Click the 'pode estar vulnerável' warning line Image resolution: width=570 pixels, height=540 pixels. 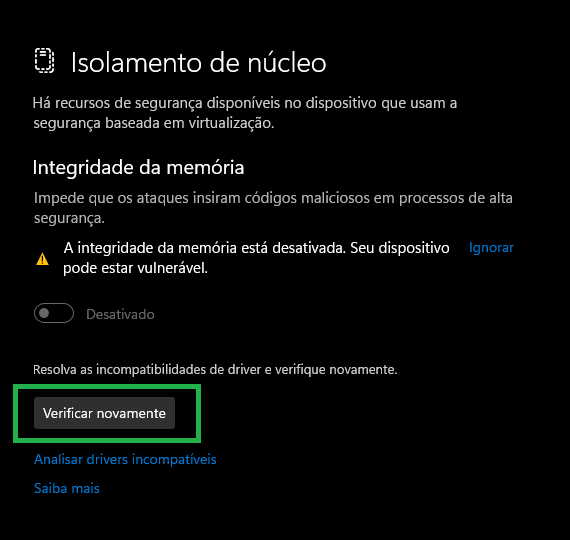135,268
